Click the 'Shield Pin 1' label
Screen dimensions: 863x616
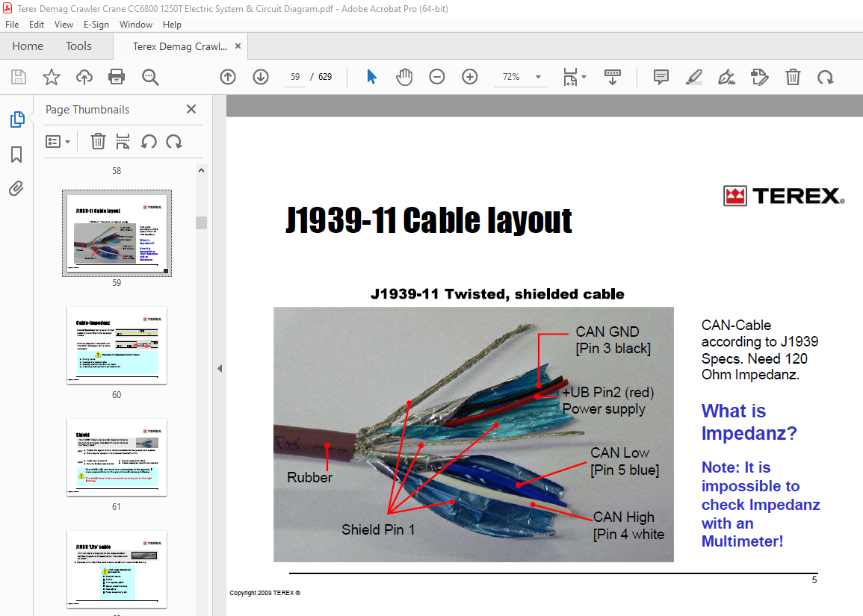point(378,529)
